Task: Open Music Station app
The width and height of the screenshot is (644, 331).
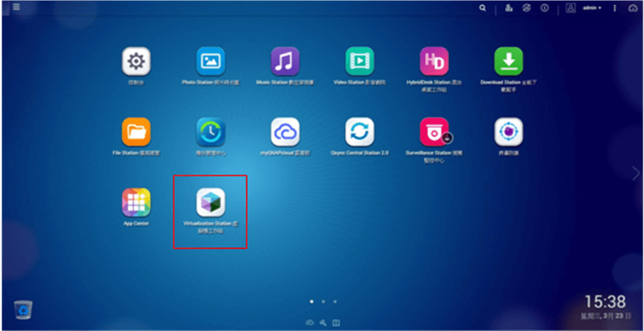Action: (x=285, y=60)
